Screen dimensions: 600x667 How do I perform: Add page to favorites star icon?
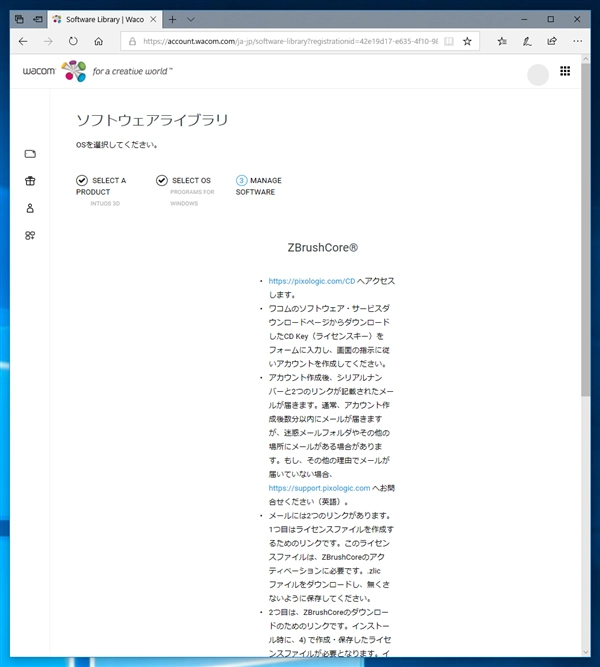pos(467,41)
